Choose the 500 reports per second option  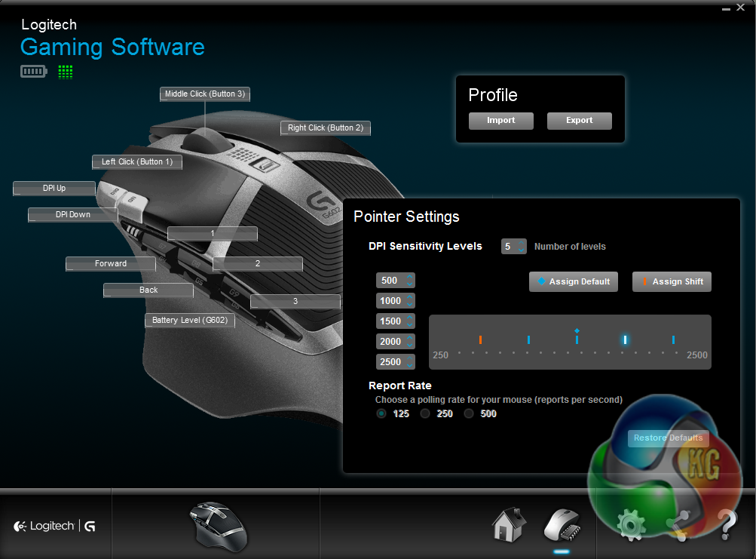click(x=469, y=413)
